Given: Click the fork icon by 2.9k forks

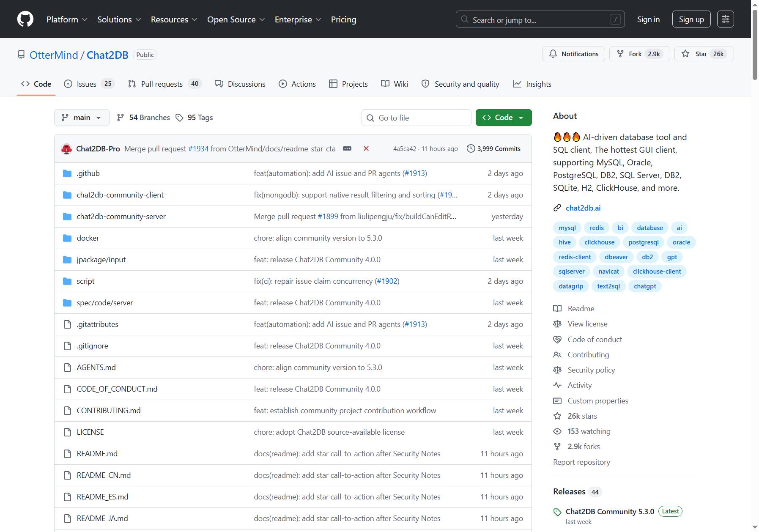Looking at the screenshot, I should 557,447.
